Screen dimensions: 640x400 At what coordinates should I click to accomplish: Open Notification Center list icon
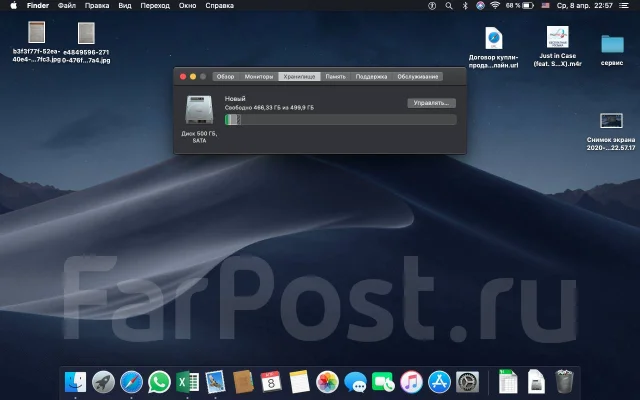coord(623,6)
